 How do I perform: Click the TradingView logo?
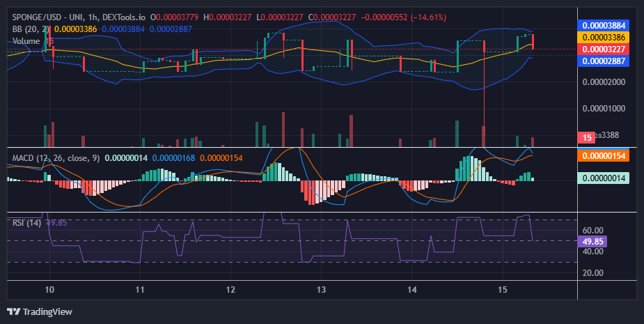click(40, 311)
